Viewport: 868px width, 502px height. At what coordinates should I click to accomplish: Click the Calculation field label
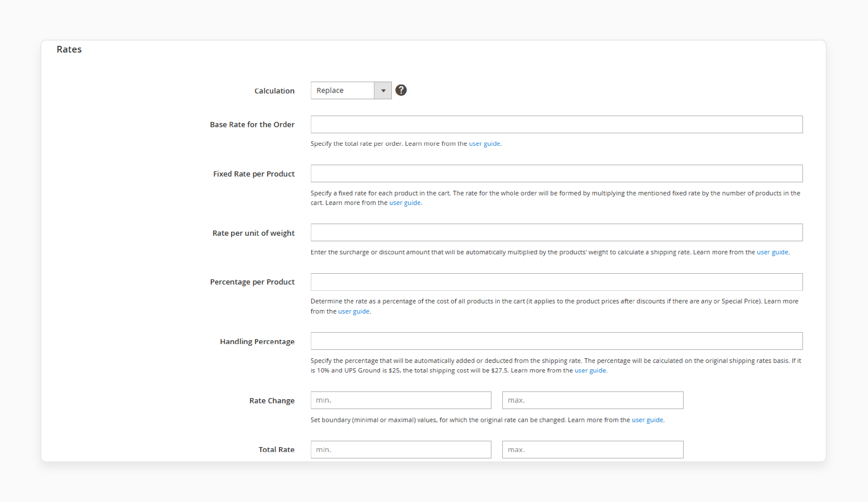[274, 91]
